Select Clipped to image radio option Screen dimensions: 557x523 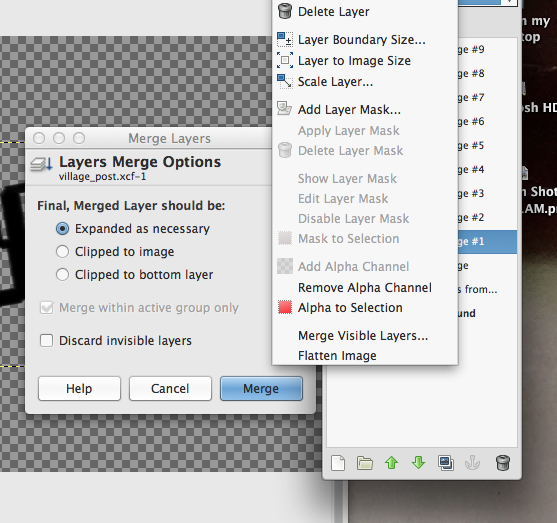point(63,252)
